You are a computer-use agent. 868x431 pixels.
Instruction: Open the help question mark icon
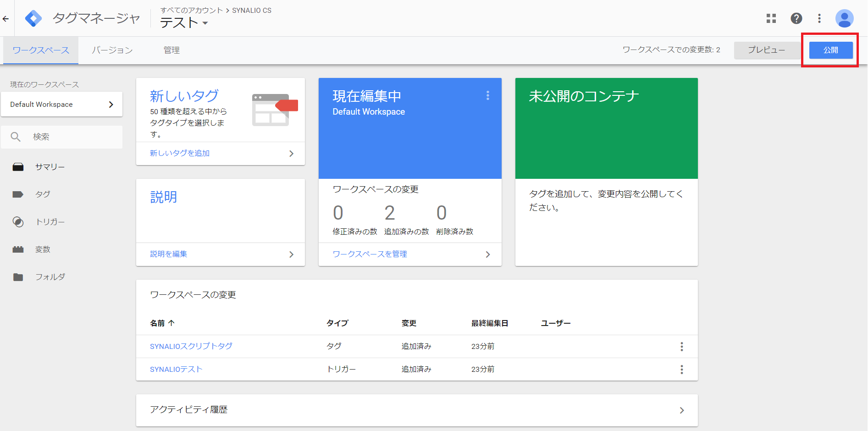click(x=796, y=18)
